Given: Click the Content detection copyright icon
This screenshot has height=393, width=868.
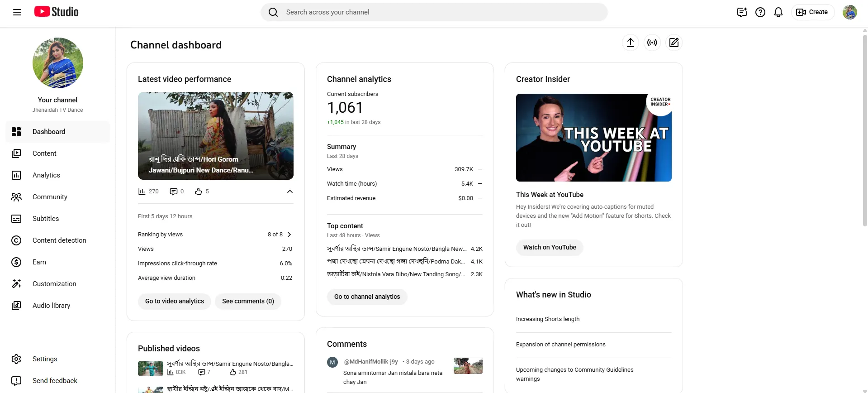Looking at the screenshot, I should (x=16, y=240).
